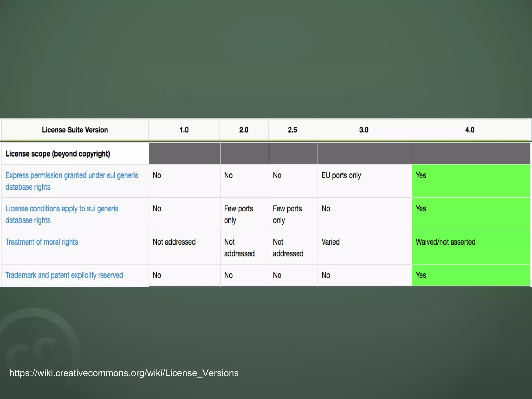This screenshot has width=532, height=399.
Task: Select 'License scope (beyond copyright)' section heading
Action: point(58,154)
